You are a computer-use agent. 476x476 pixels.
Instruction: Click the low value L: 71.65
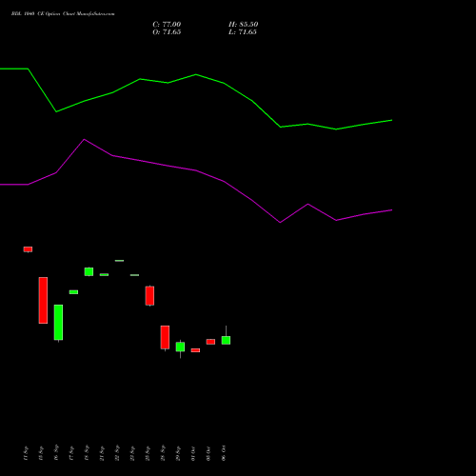coord(243,32)
